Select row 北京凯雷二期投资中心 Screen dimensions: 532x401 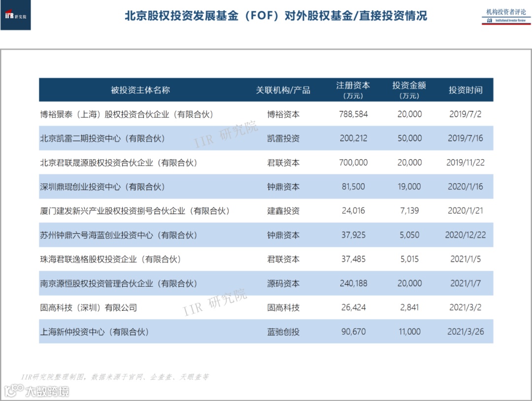266,138
